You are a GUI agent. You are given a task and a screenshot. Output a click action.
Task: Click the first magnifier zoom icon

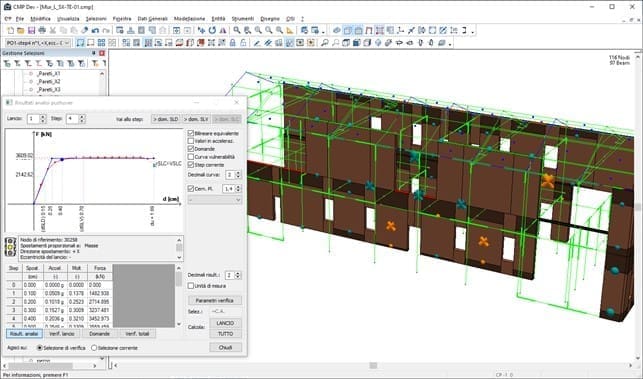(237, 30)
